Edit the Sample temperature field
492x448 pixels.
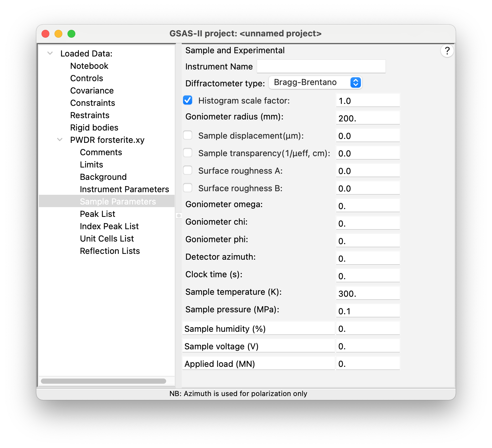tap(368, 293)
